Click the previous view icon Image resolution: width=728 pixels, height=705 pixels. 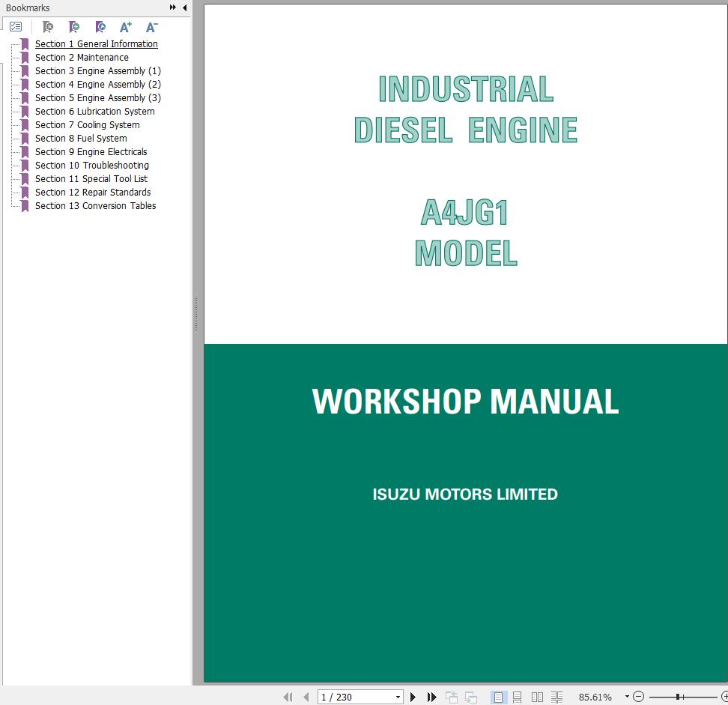[x=452, y=697]
